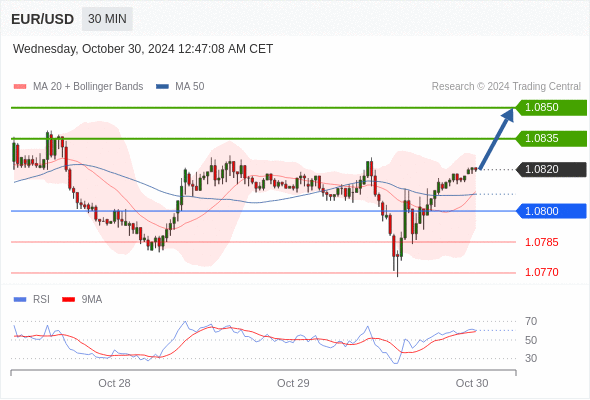This screenshot has width=590, height=400.
Task: Click the 1.0785 support level label
Action: coord(541,242)
